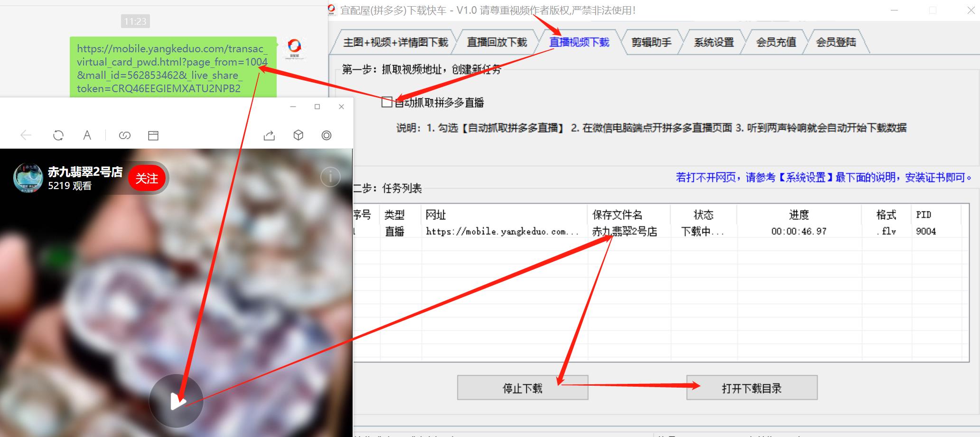980x437 pixels.
Task: Switch to 直播回放下载 tab
Action: point(497,42)
